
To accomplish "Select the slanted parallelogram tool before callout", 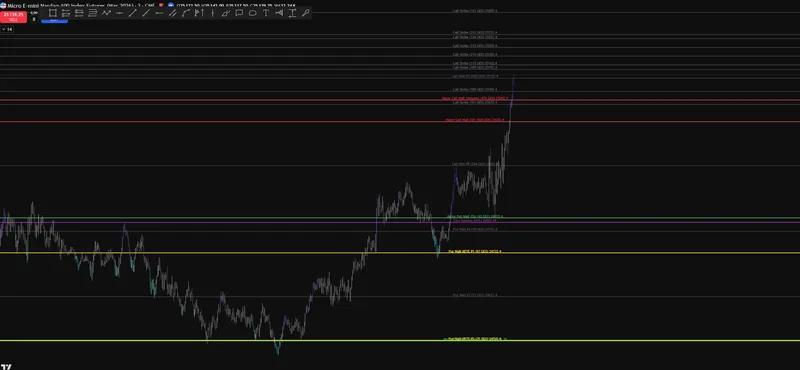I will 226,13.
